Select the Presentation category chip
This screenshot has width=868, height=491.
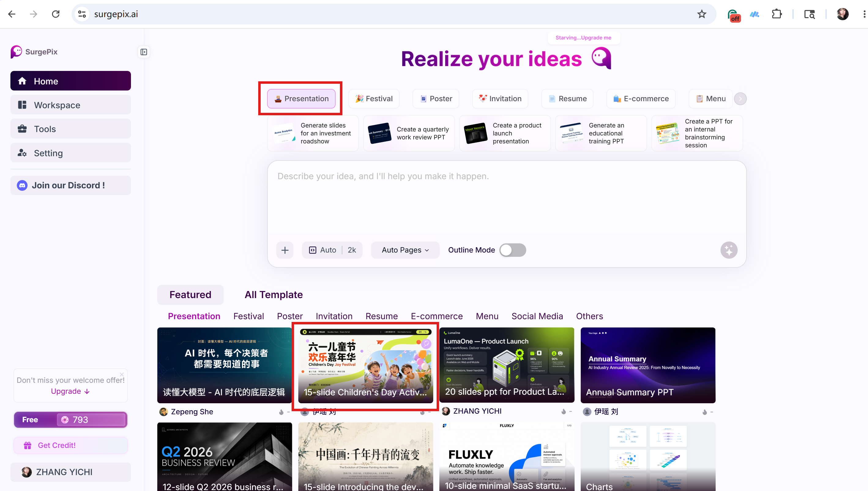(301, 98)
